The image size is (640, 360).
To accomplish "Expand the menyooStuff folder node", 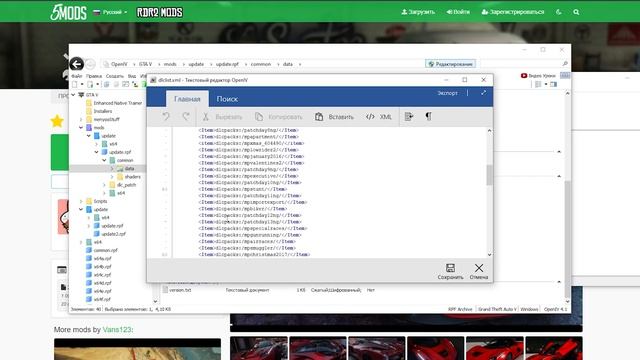I will (x=81, y=119).
